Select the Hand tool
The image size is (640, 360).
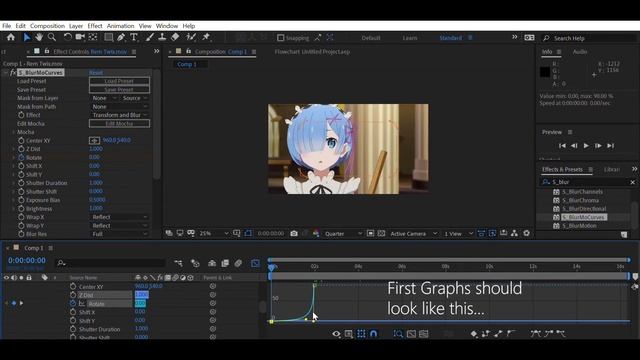(x=39, y=37)
